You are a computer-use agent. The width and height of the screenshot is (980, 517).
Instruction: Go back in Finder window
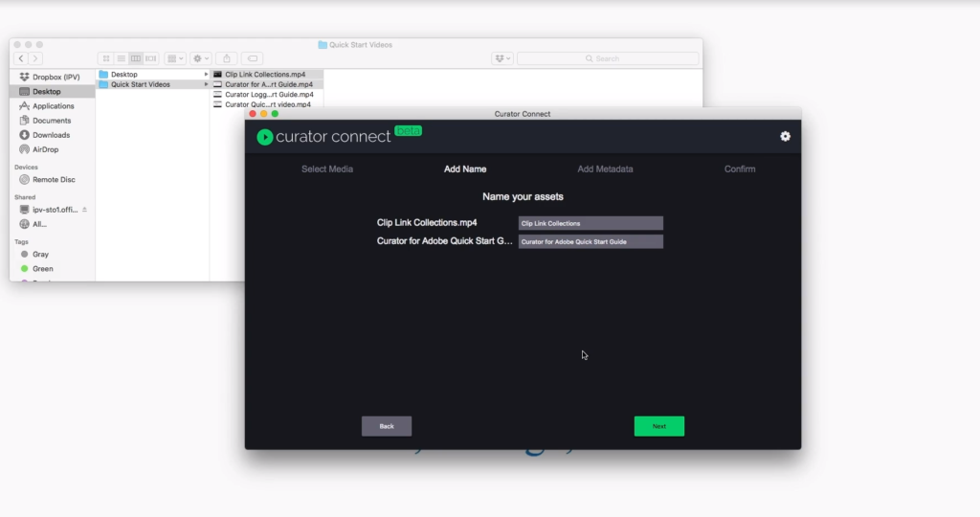pos(21,58)
